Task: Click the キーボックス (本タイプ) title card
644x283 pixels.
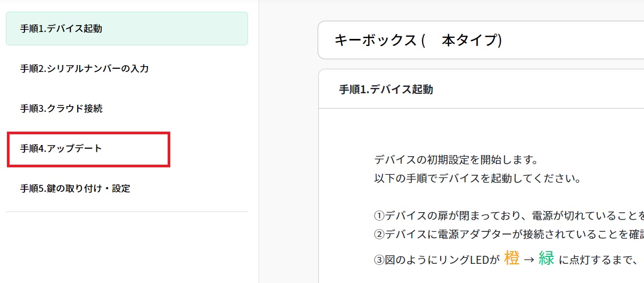Action: coord(479,40)
